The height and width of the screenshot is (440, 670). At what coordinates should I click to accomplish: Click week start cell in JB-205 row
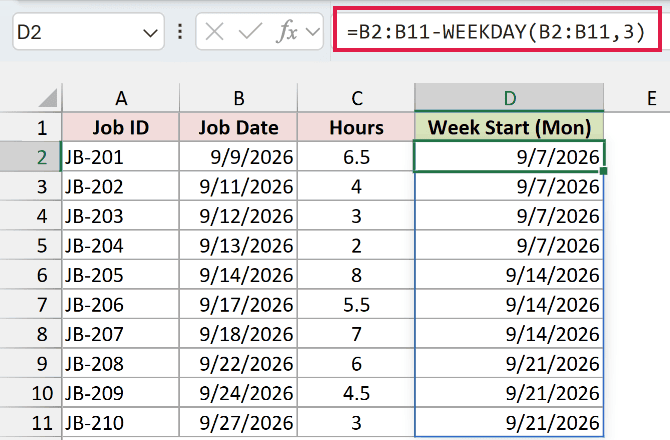pos(509,275)
